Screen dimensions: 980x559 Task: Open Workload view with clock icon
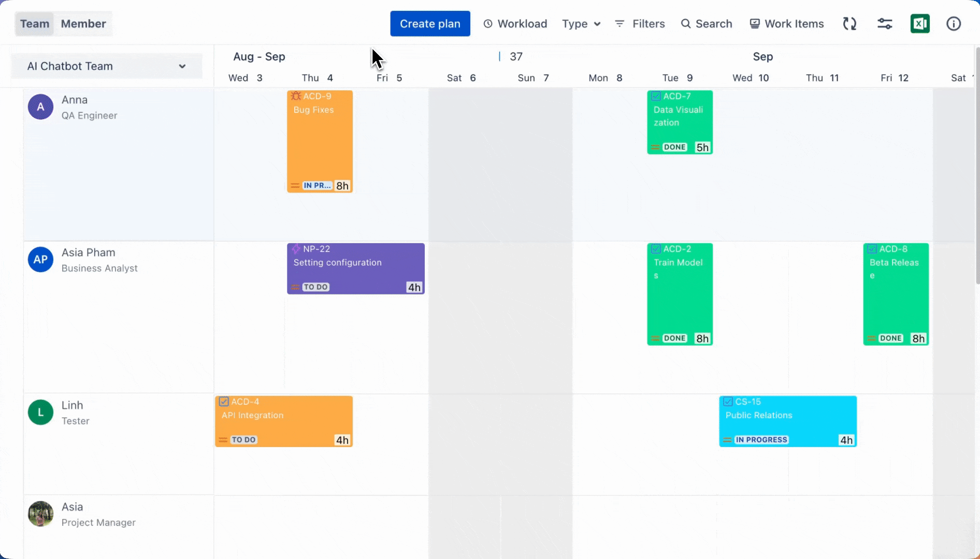515,24
